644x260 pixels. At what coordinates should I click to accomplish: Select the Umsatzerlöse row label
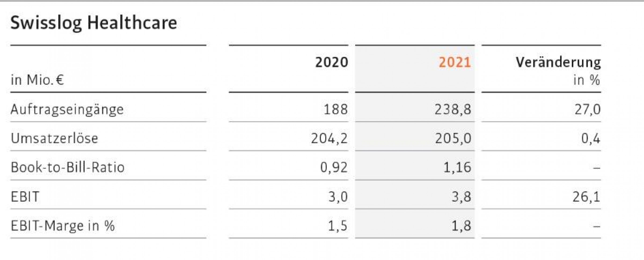tap(54, 139)
